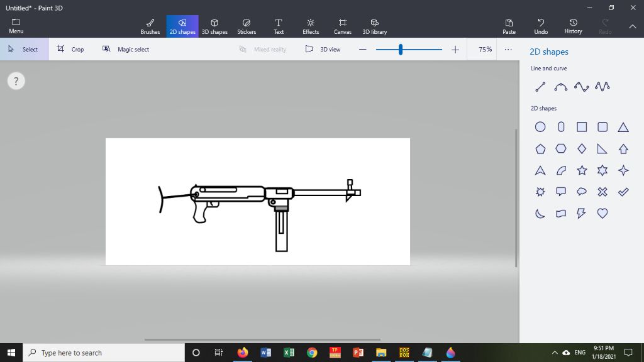Viewport: 644px width, 362px height.
Task: Open the 3D shapes tab
Action: pyautogui.click(x=214, y=26)
